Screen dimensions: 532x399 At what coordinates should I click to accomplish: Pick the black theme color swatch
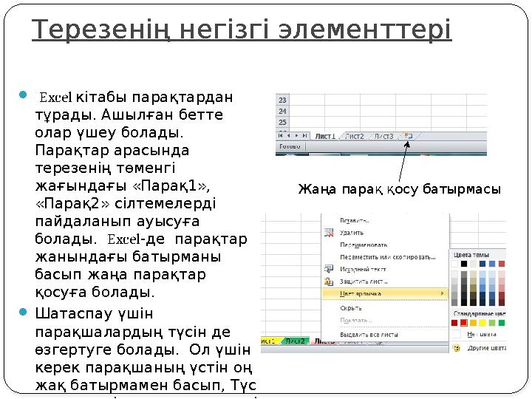click(464, 264)
